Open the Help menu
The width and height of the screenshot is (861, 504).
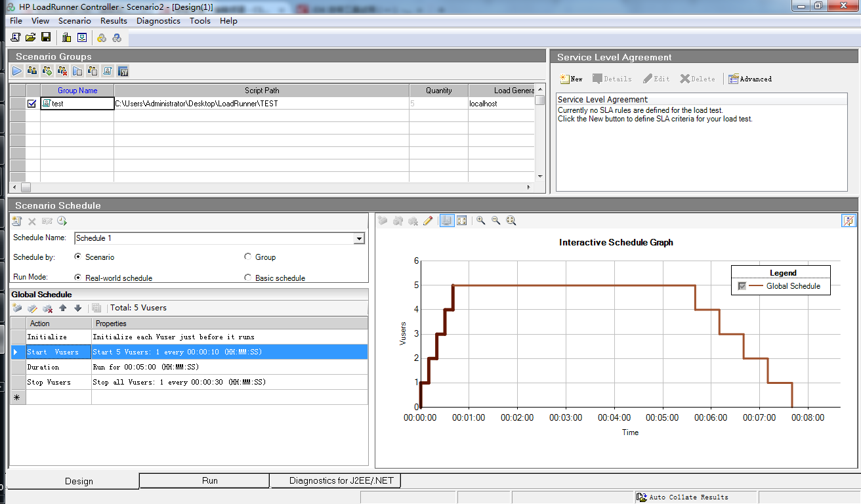click(228, 20)
